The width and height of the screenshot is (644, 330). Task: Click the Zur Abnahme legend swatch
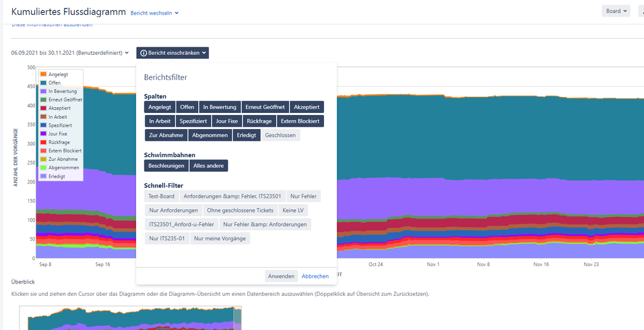pos(43,159)
